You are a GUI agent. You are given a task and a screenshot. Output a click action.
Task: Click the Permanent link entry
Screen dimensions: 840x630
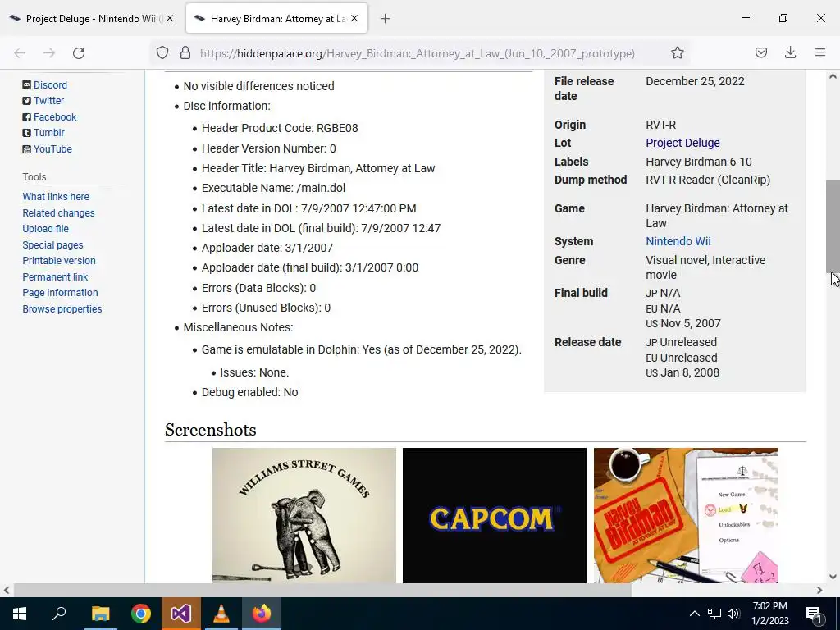pos(55,277)
